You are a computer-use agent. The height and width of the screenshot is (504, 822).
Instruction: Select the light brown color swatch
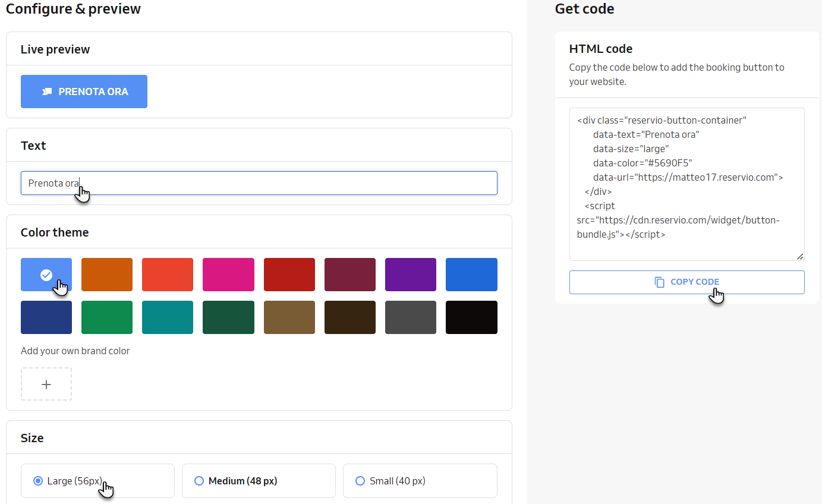click(289, 317)
